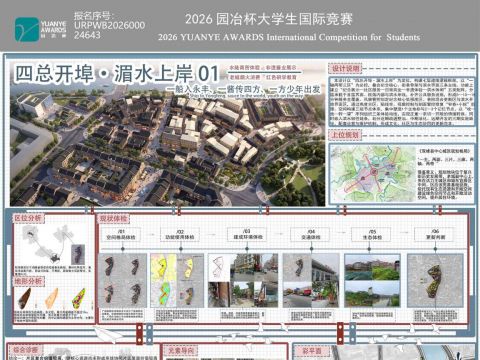Viewport: 480px width, 360px height.
Task: Click the heading 2026 园冶杯大学生国际竞赛
Action: (x=269, y=19)
